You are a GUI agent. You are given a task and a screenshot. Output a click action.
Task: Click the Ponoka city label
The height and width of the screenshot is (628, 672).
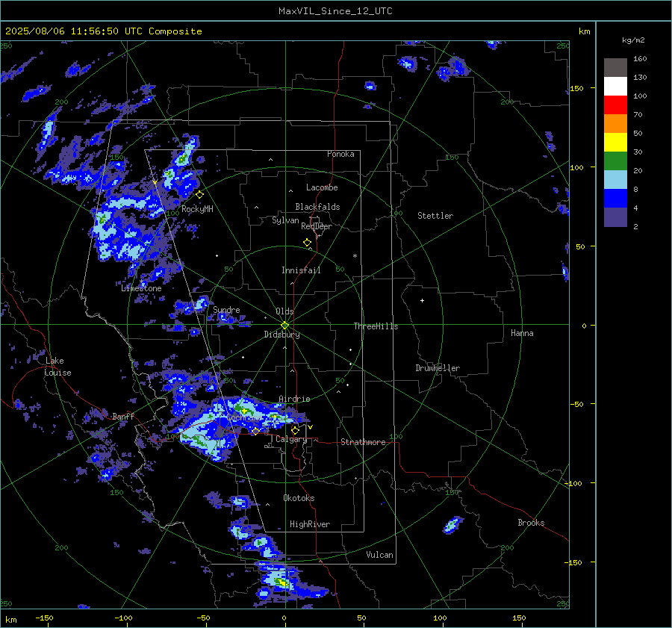[340, 154]
